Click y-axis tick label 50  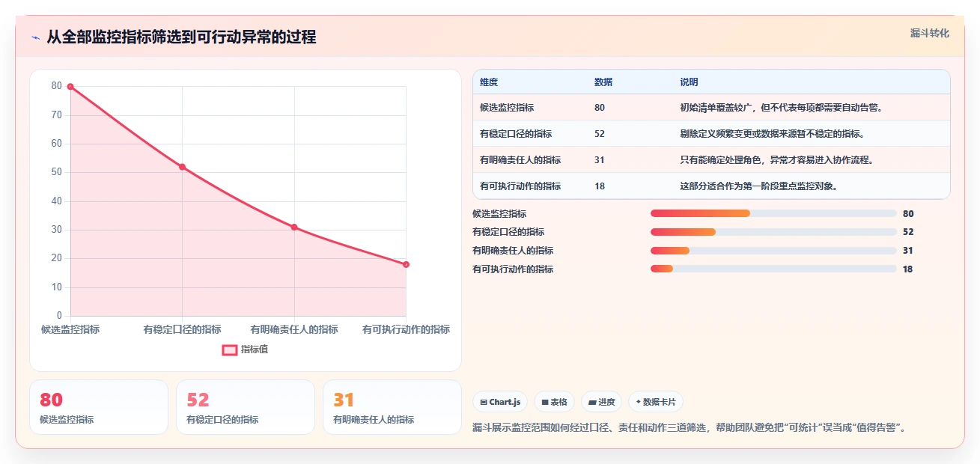57,173
